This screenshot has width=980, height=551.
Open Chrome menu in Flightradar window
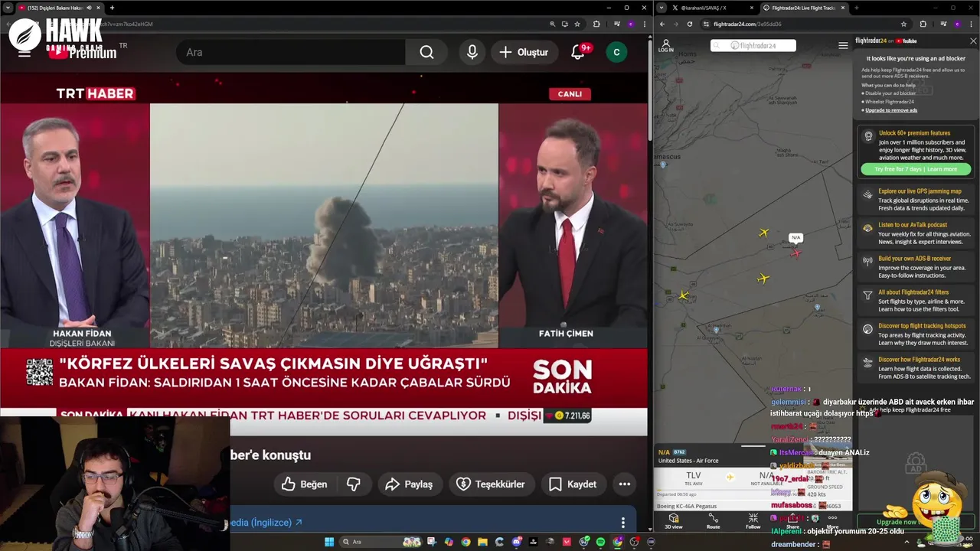[x=972, y=24]
